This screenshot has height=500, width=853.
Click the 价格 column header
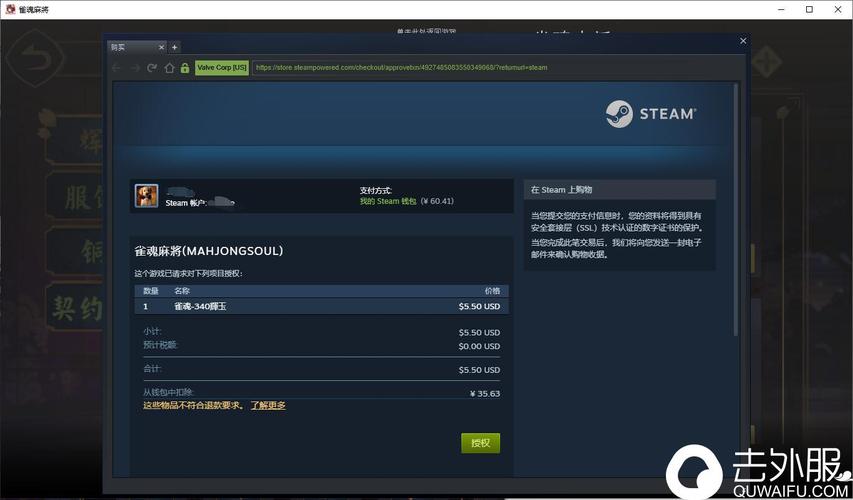(x=492, y=291)
